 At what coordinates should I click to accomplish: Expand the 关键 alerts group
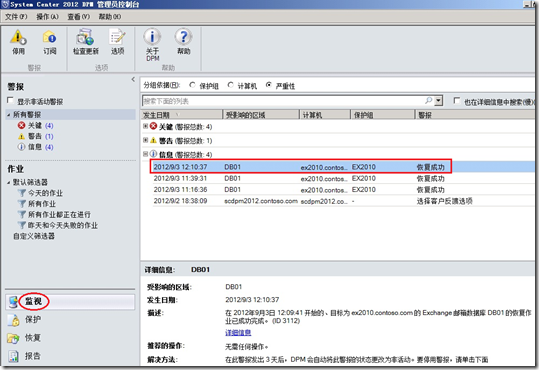point(145,126)
